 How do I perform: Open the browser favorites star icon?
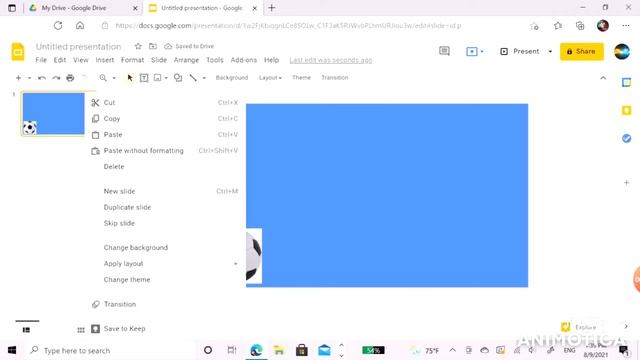558,26
